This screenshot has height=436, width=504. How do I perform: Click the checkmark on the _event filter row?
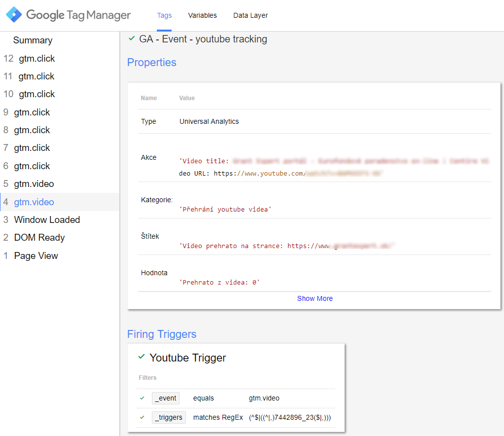pyautogui.click(x=142, y=398)
